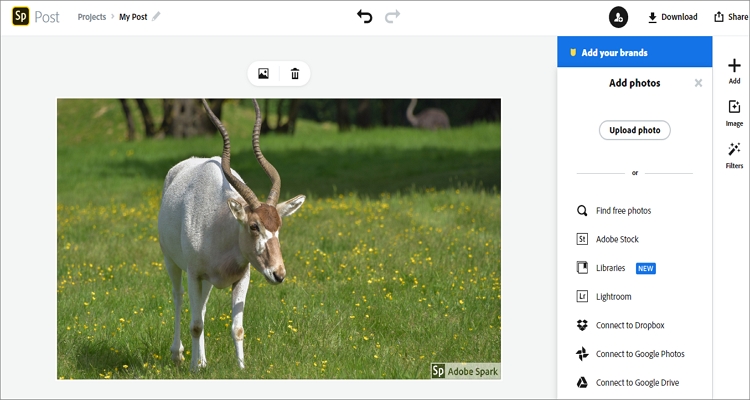Click the Libraries icon
This screenshot has height=400, width=750.
tap(582, 268)
